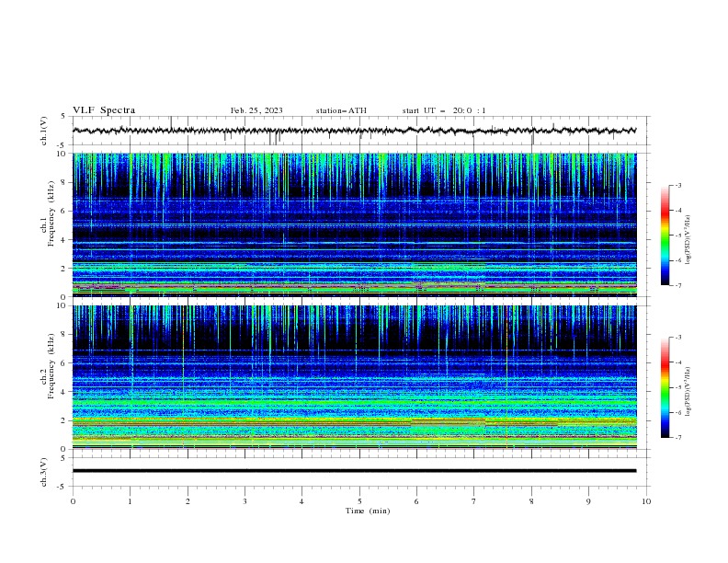Click time axis tick label "7"

click(x=474, y=501)
